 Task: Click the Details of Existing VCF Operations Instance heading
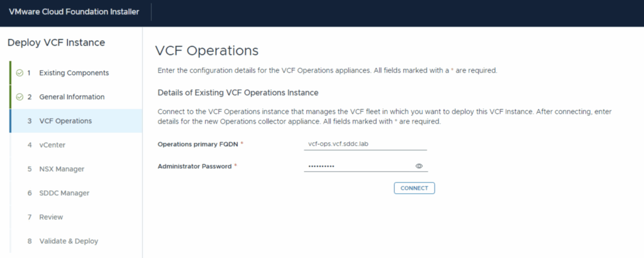(237, 92)
